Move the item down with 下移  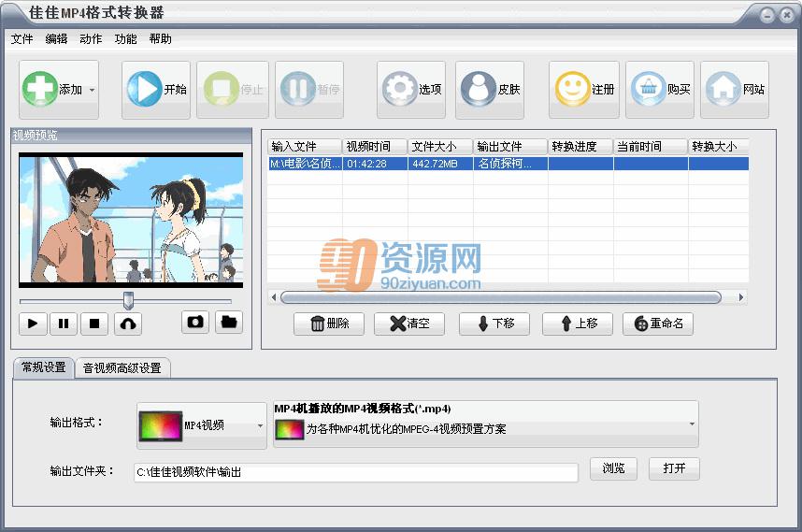tap(494, 324)
